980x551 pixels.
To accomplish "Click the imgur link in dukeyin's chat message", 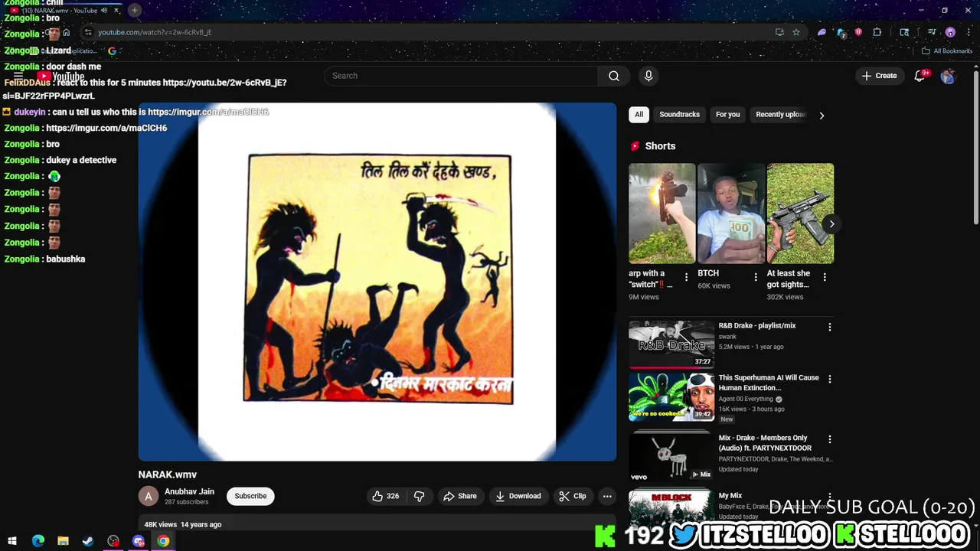I will point(208,112).
